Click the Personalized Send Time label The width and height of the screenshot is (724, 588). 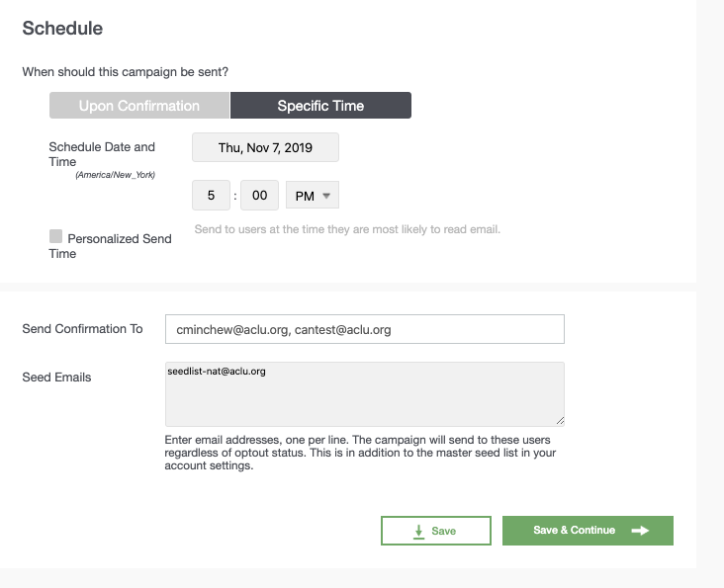tap(111, 246)
